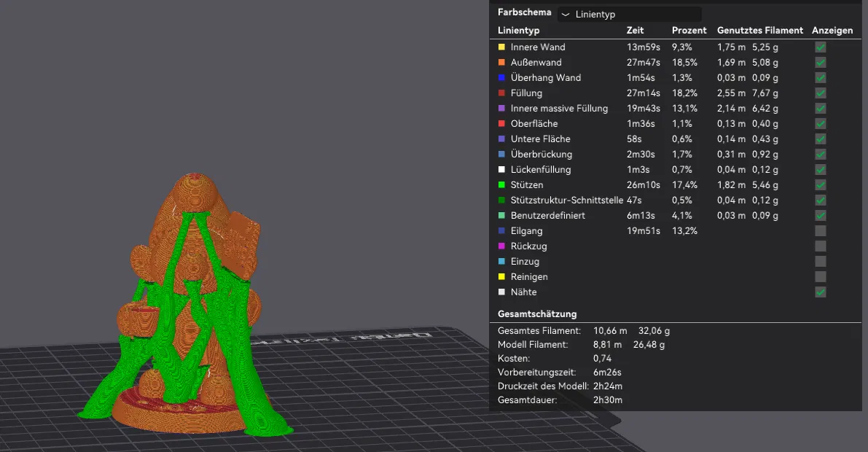Show Reinigen wipe moves
The width and height of the screenshot is (868, 452).
(x=821, y=277)
